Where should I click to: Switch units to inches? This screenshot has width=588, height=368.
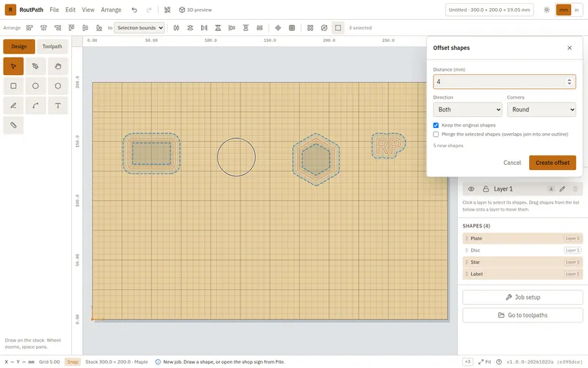click(577, 10)
